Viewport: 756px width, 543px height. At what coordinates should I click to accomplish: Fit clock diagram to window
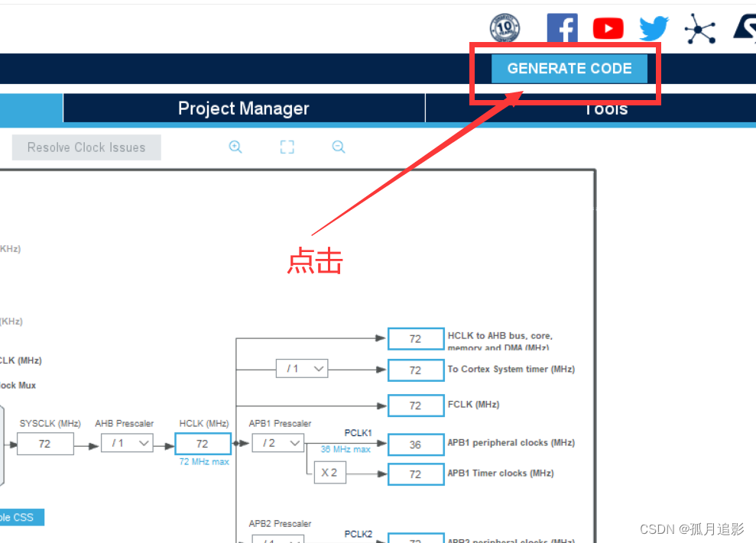(287, 147)
